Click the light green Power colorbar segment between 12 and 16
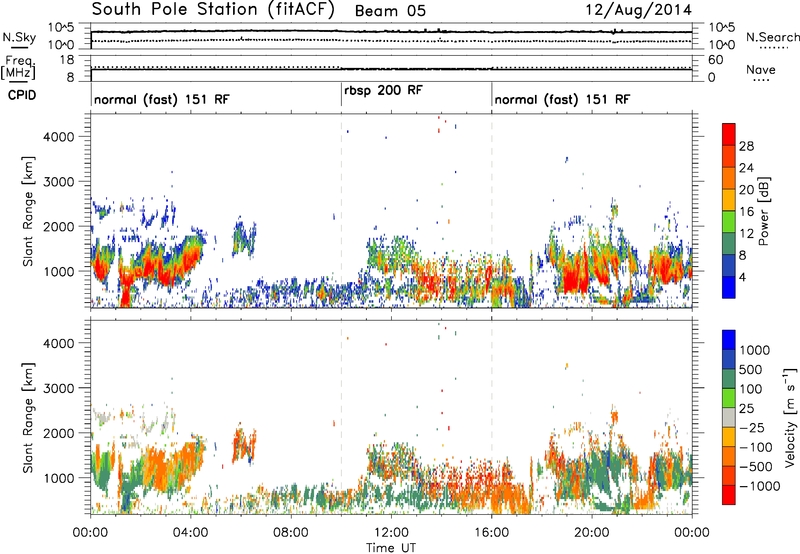 (729, 221)
